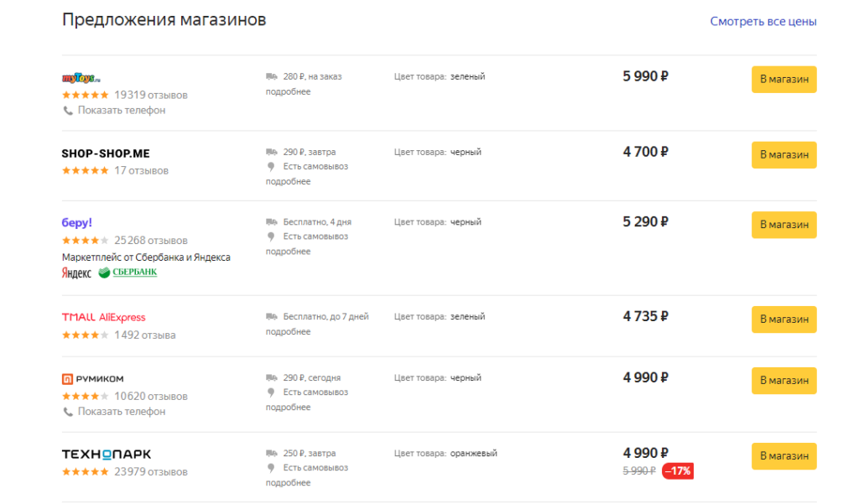Show phone number for myToys
The image size is (859, 504).
tap(121, 110)
